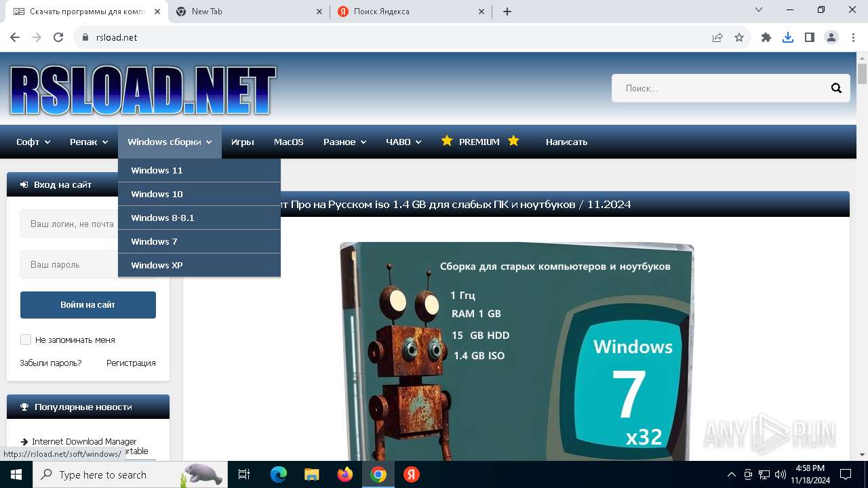Open the Chrome three-dot menu

[852, 37]
